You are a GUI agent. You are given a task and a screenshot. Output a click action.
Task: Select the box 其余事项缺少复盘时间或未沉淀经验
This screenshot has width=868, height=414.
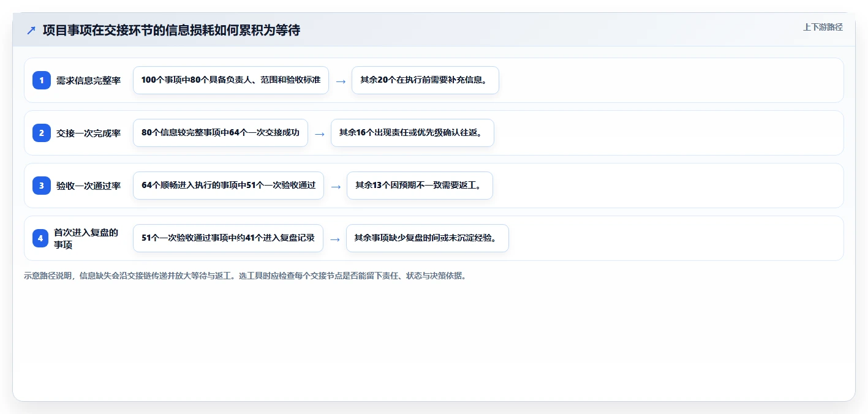click(428, 238)
